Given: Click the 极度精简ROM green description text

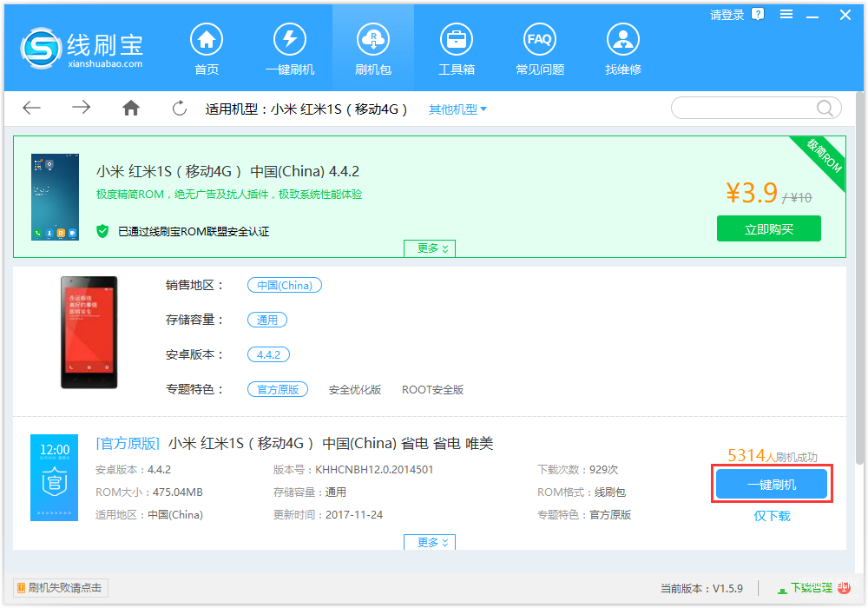Looking at the screenshot, I should pos(229,195).
